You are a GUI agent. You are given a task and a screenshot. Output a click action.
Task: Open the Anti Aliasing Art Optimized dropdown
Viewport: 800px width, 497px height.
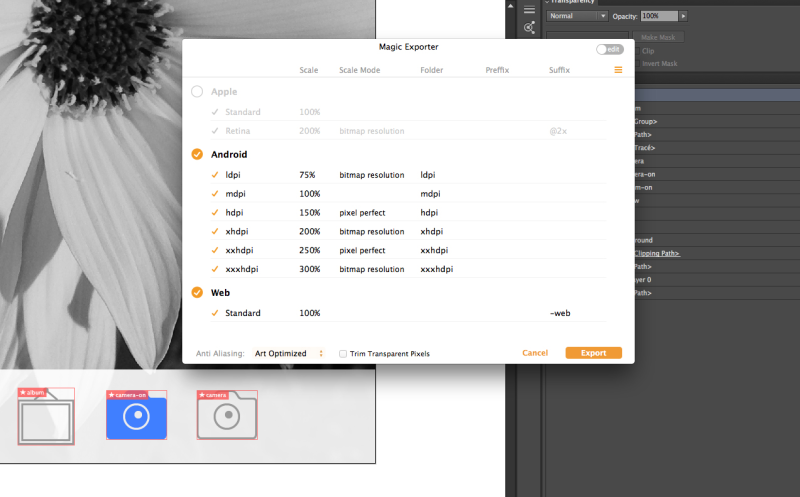[x=289, y=353]
